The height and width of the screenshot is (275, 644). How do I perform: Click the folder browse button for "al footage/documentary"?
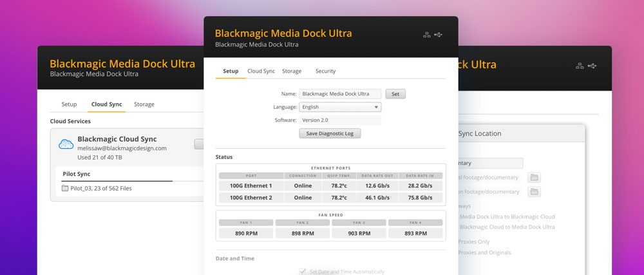(534, 177)
